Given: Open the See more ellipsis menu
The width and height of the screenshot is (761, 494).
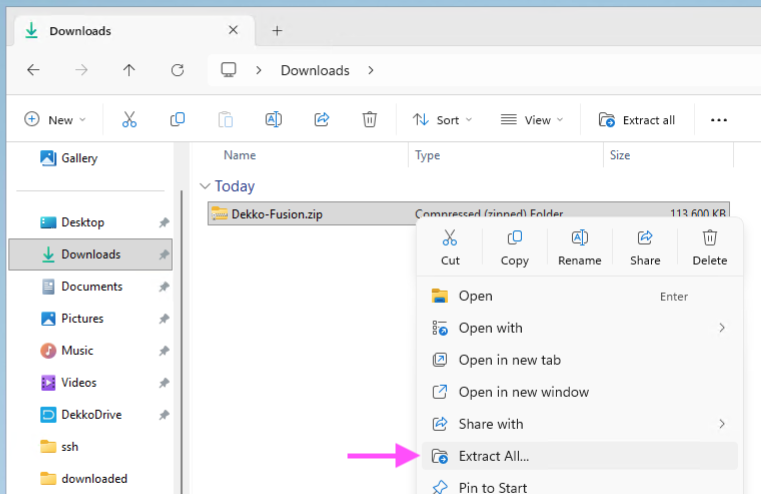Looking at the screenshot, I should click(718, 120).
